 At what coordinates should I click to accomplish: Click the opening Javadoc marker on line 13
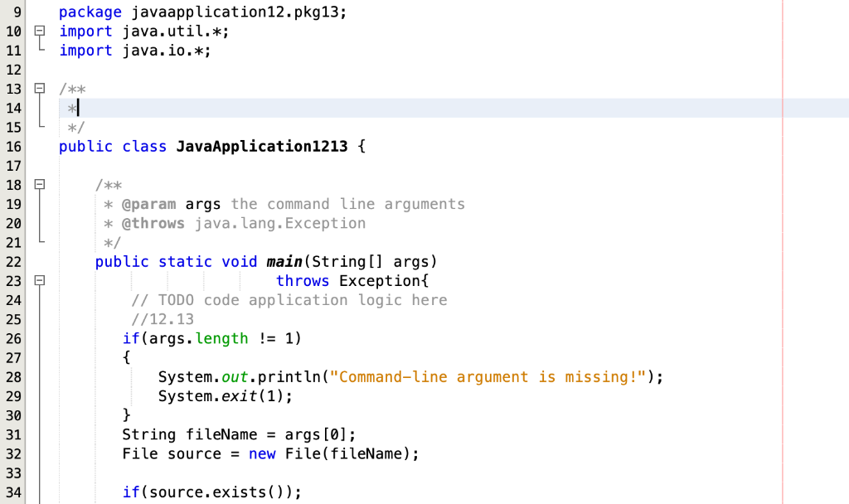point(73,89)
